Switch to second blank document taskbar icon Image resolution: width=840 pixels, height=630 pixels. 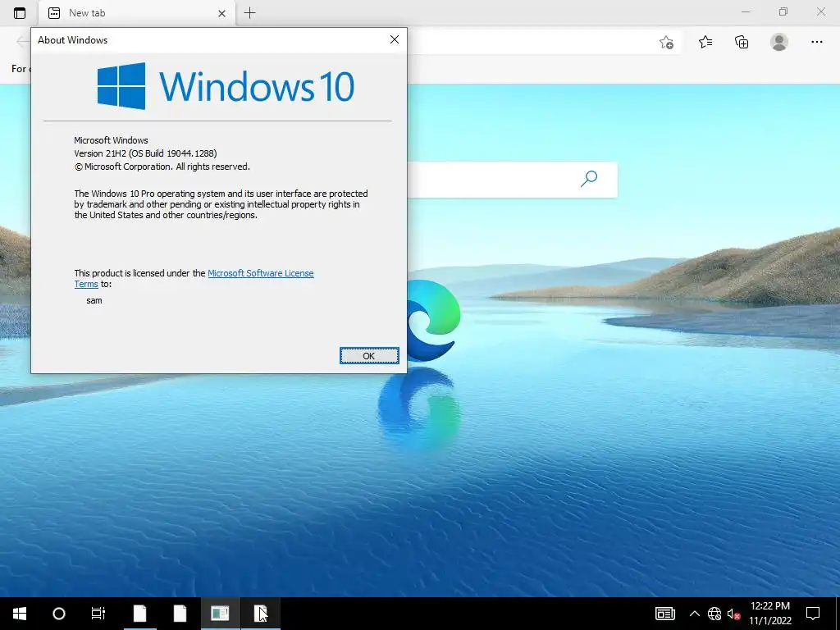(x=180, y=614)
